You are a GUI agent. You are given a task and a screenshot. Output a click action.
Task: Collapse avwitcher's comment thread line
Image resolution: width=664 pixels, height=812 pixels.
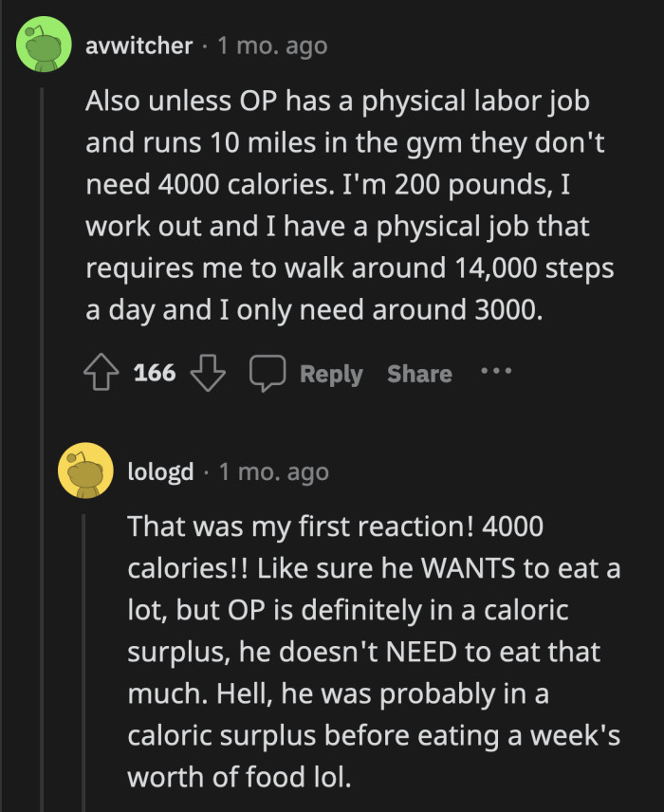(42, 237)
